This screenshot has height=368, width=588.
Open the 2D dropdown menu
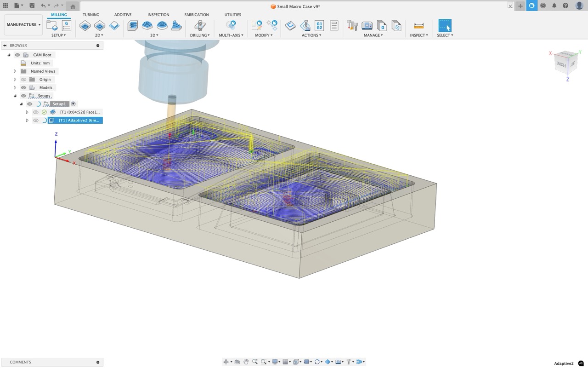99,35
